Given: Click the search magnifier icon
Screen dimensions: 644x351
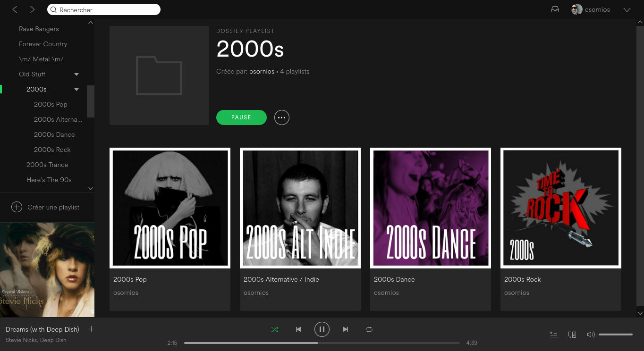Looking at the screenshot, I should click(x=53, y=9).
